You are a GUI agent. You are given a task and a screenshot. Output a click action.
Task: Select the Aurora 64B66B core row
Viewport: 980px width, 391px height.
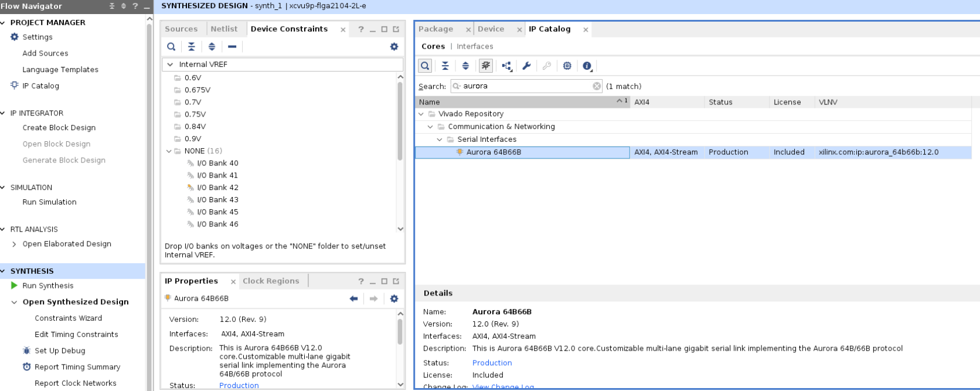693,152
